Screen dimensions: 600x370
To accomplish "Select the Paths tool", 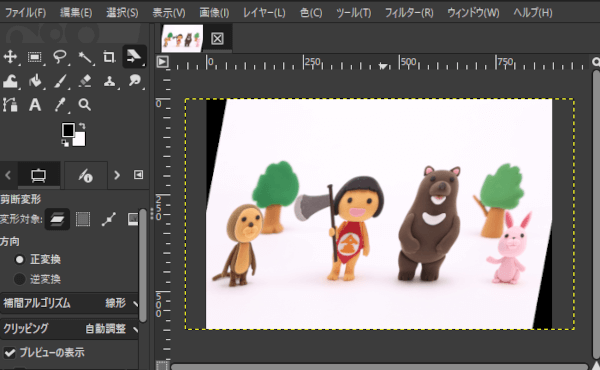I will (10, 104).
